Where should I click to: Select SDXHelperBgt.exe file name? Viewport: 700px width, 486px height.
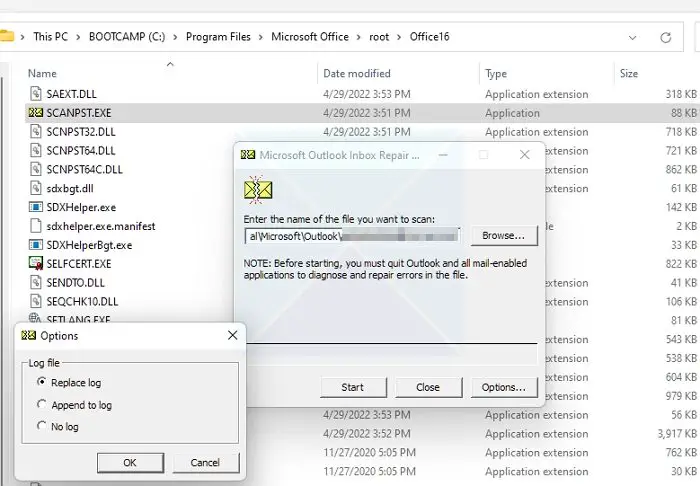tap(89, 245)
